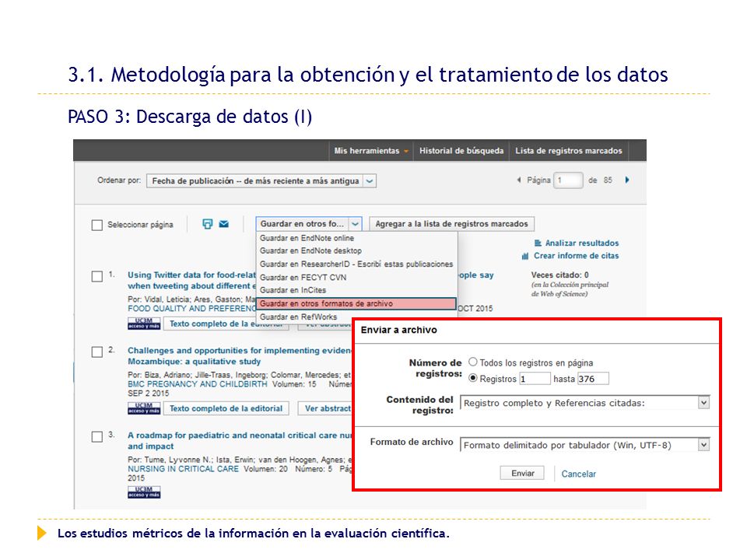The width and height of the screenshot is (747, 560).
Task: Click the 'hasta' field showing 376
Action: tap(593, 379)
